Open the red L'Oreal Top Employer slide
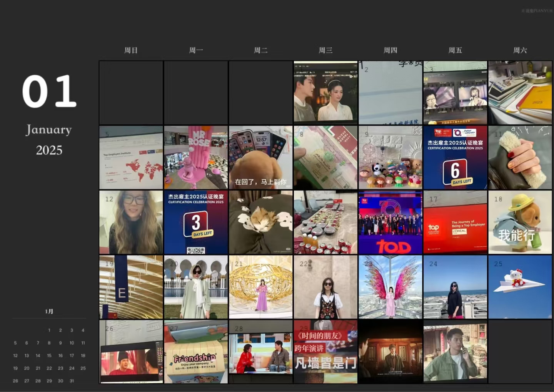Screen dimensions: 554x392 (455, 222)
